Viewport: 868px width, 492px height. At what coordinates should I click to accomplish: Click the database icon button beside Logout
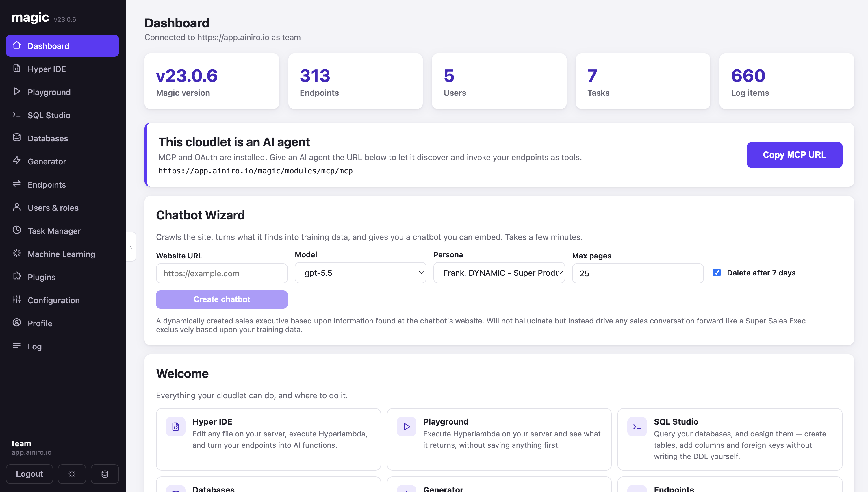tap(105, 474)
